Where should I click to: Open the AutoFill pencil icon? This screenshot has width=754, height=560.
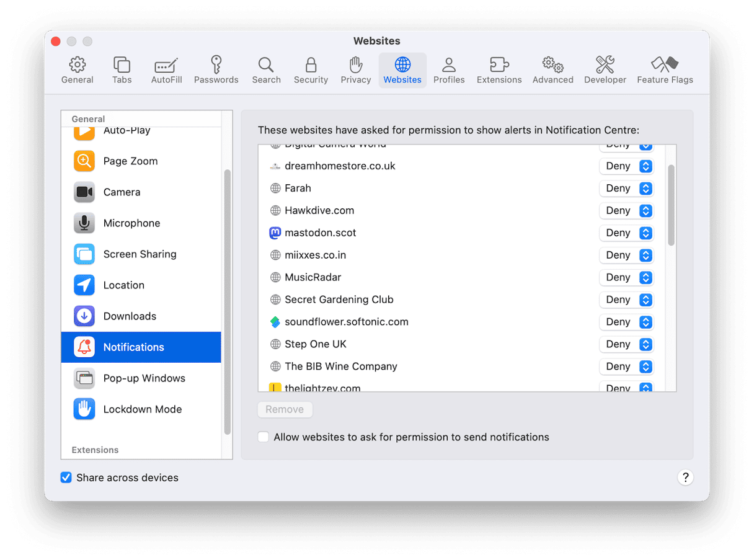tap(166, 65)
